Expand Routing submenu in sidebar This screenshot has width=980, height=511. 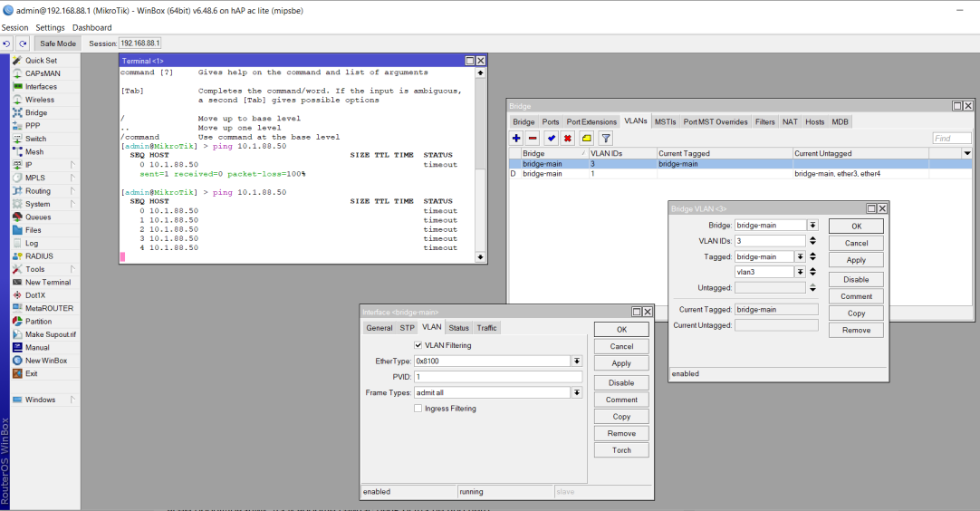pos(72,191)
